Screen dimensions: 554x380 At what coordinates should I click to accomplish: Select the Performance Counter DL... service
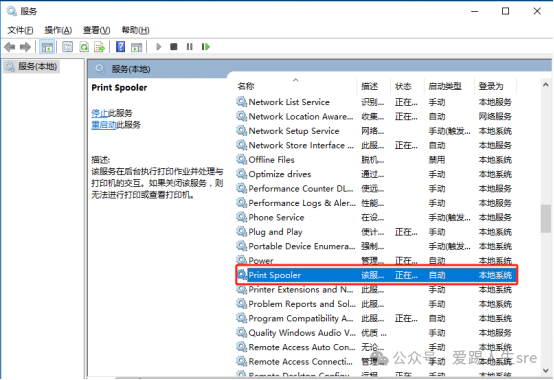point(301,189)
